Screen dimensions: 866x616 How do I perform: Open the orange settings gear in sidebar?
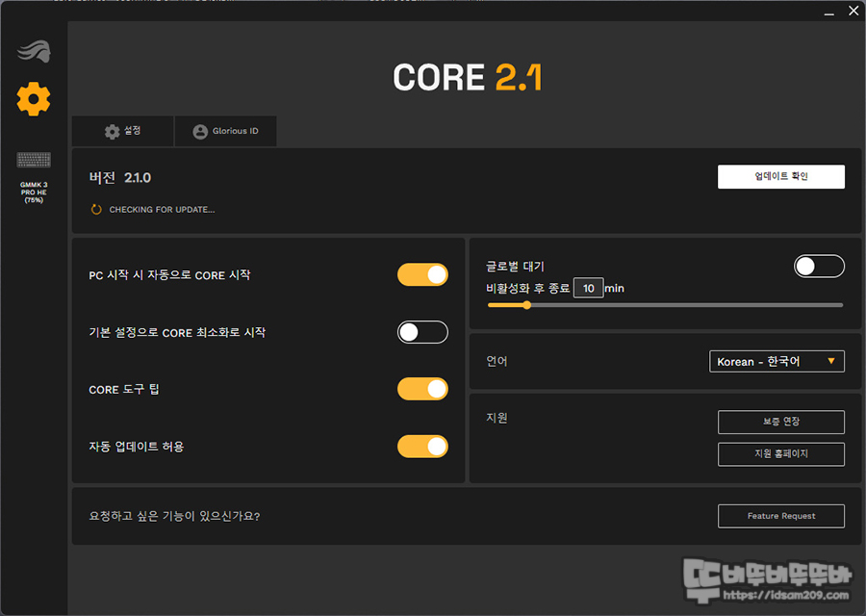tap(34, 99)
